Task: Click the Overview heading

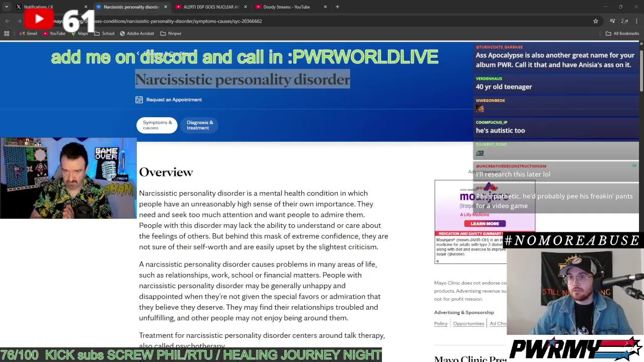Action: pos(166,172)
